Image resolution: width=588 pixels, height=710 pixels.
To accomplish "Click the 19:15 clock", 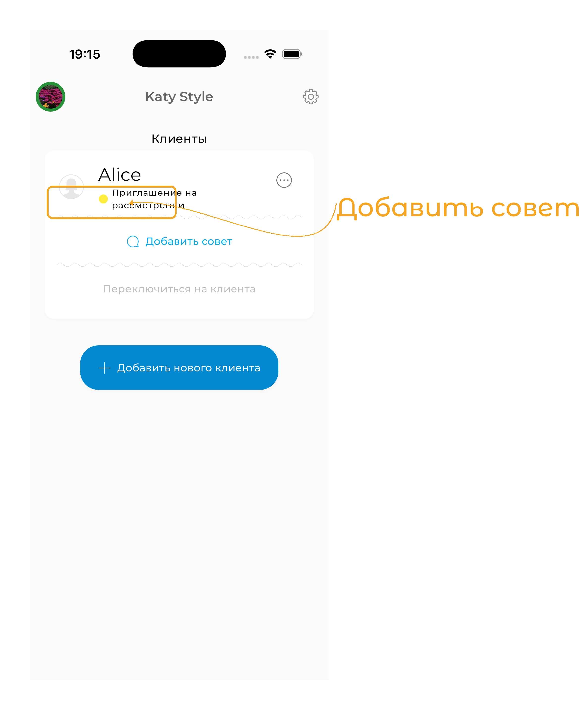I will click(85, 54).
